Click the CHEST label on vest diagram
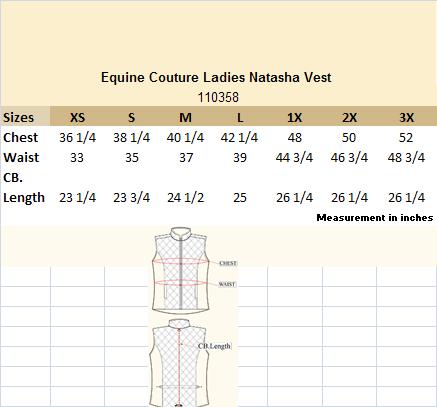Viewport: 437px width, 407px height. 228,263
